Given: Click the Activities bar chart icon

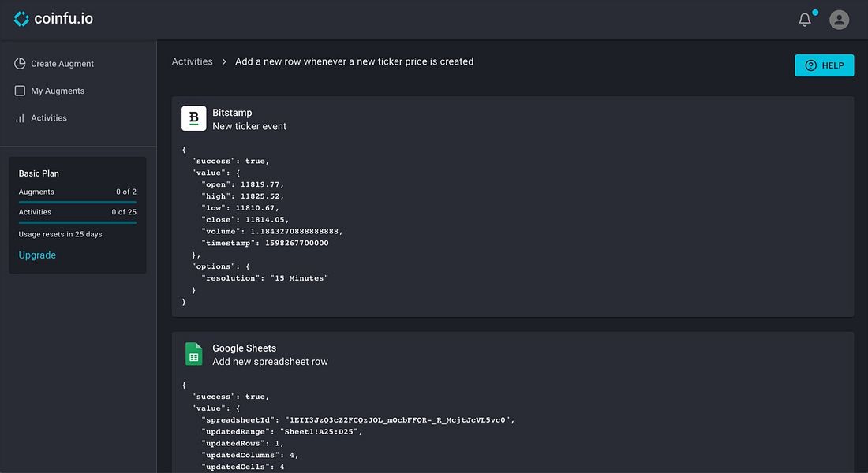Looking at the screenshot, I should 20,117.
